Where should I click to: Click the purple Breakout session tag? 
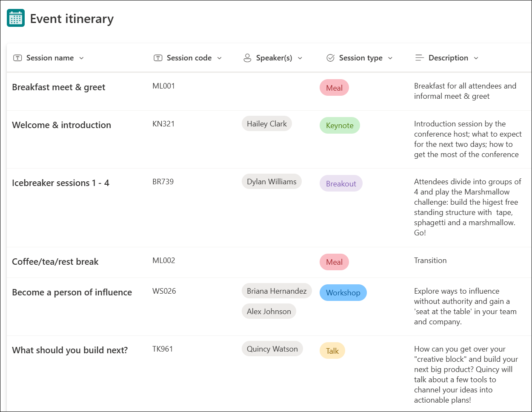pyautogui.click(x=341, y=183)
